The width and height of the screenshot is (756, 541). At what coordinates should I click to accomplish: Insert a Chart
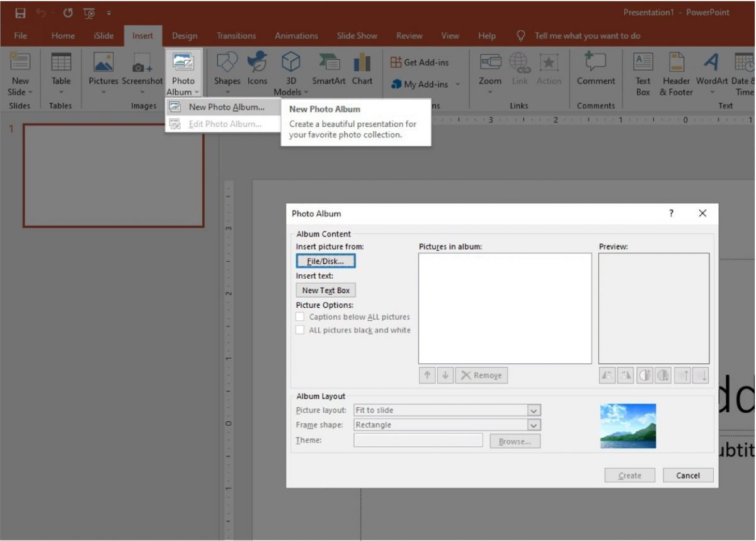(362, 71)
